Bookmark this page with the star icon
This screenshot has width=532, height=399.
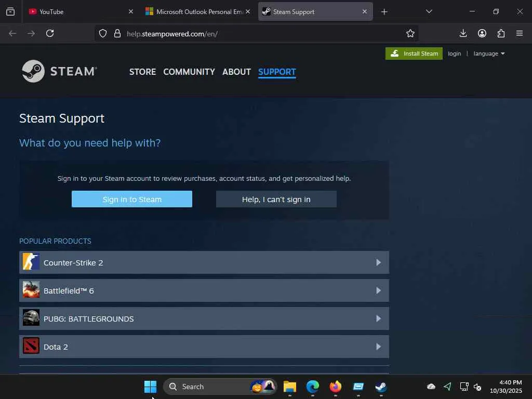pos(410,33)
